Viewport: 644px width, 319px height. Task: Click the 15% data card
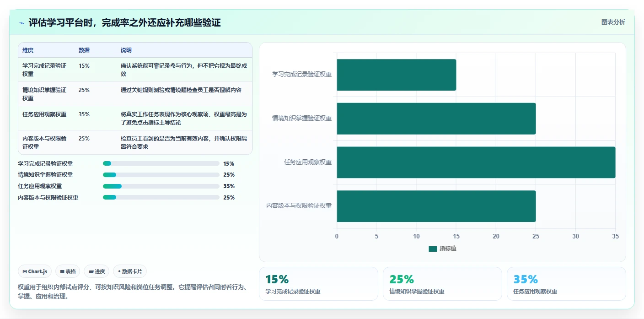point(318,284)
